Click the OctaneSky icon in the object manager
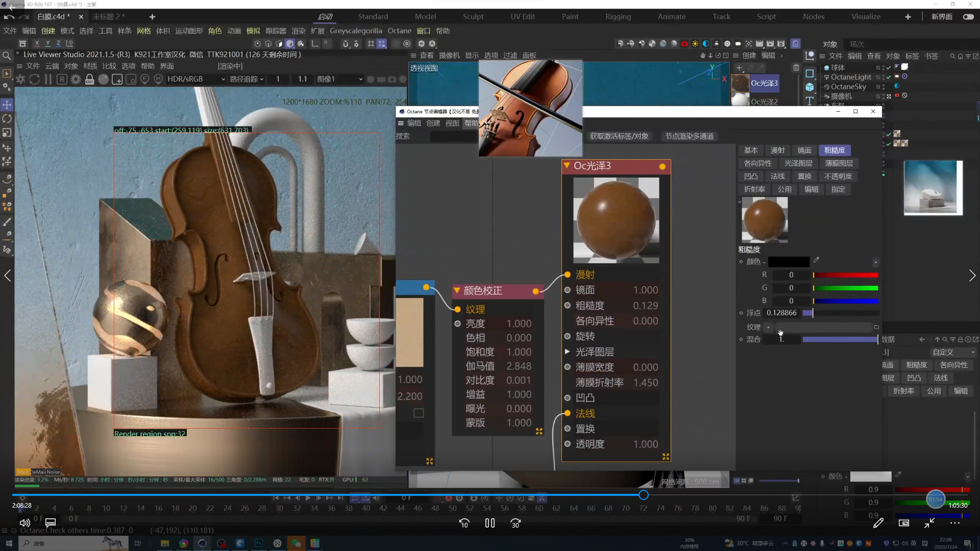 pos(828,87)
